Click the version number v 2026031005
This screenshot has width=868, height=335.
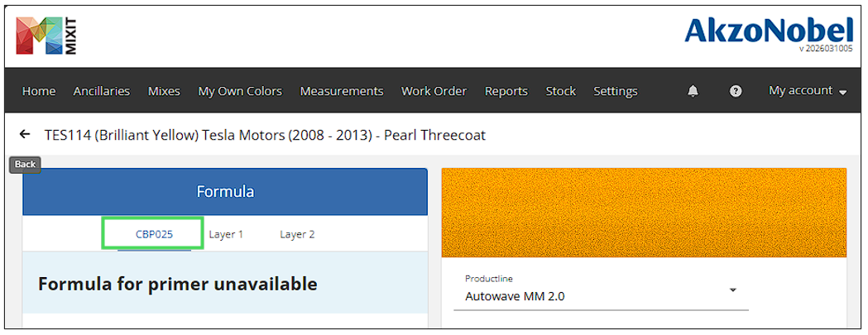pos(825,49)
